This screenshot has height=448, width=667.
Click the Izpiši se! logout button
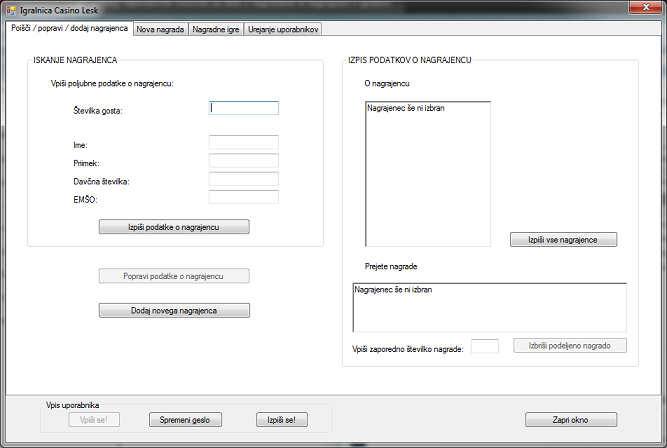(282, 420)
